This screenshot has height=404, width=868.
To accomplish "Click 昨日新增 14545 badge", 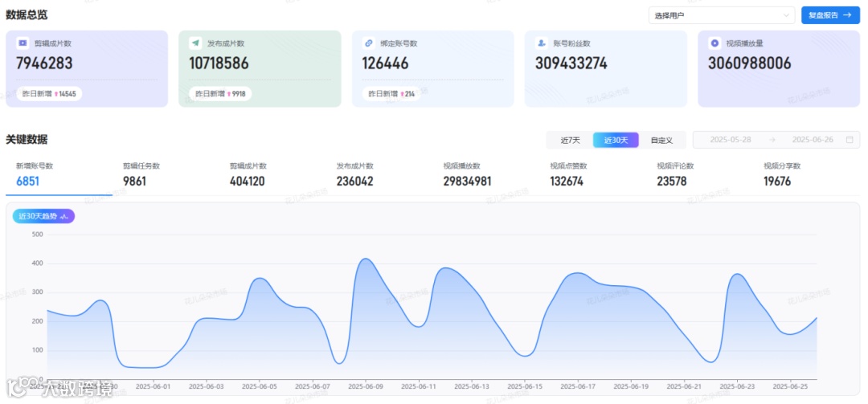I will click(49, 94).
